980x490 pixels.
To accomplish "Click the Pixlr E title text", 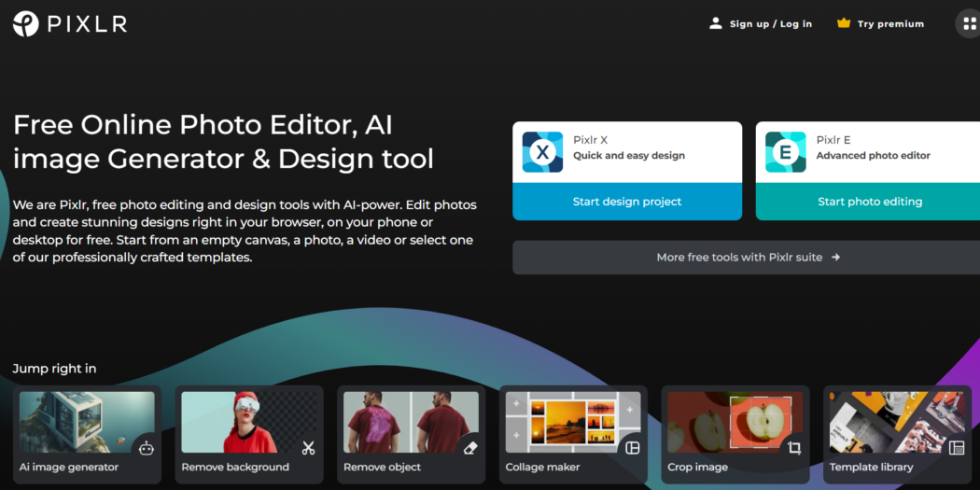I will 833,140.
